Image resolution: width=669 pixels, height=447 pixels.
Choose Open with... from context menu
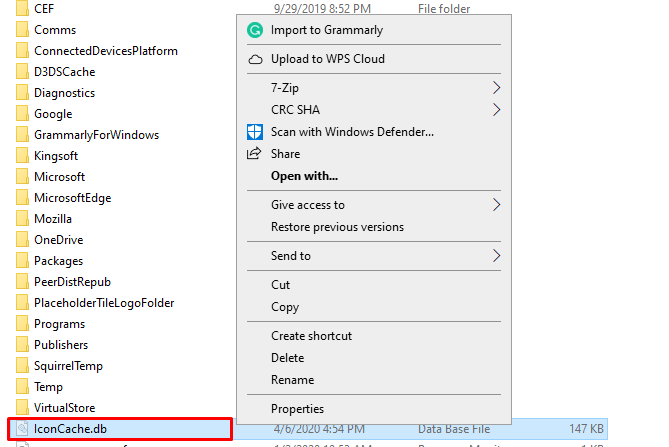[x=304, y=176]
